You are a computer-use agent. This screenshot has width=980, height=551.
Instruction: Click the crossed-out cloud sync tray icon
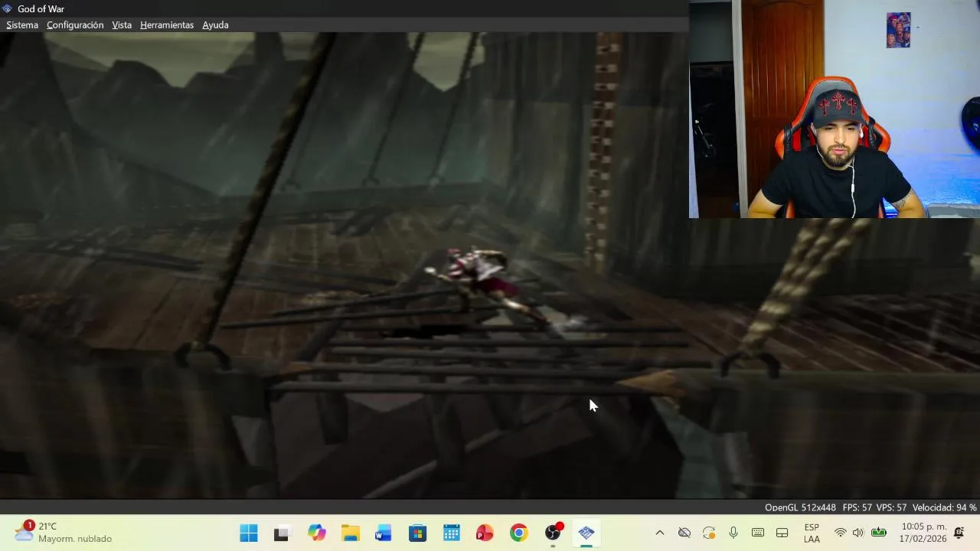click(x=684, y=533)
